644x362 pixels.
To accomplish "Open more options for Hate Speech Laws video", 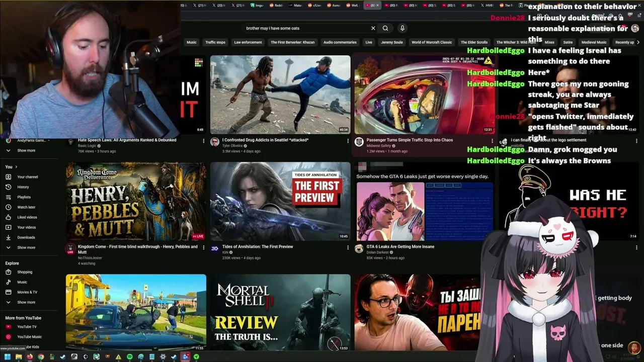I will tap(203, 141).
